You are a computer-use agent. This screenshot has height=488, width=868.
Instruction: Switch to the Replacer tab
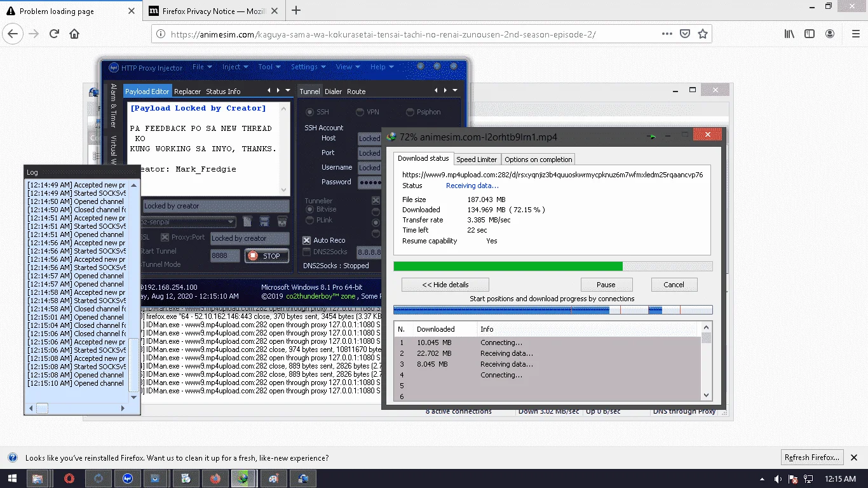[x=187, y=91]
